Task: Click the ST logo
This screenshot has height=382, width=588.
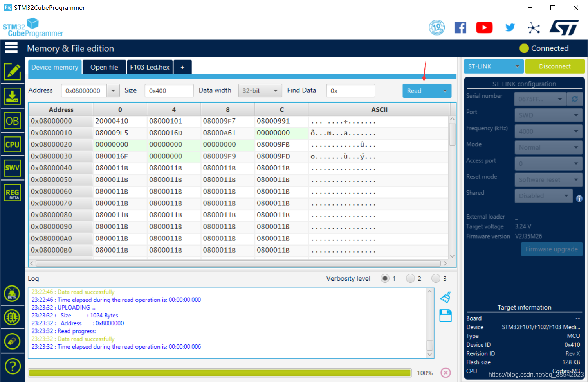Action: click(564, 27)
